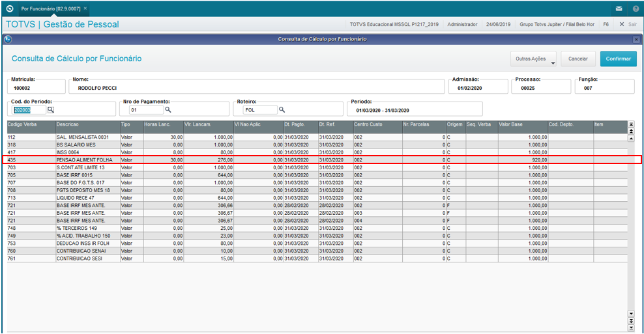Close the Por Funcionário tab
This screenshot has width=644, height=334.
coord(85,8)
